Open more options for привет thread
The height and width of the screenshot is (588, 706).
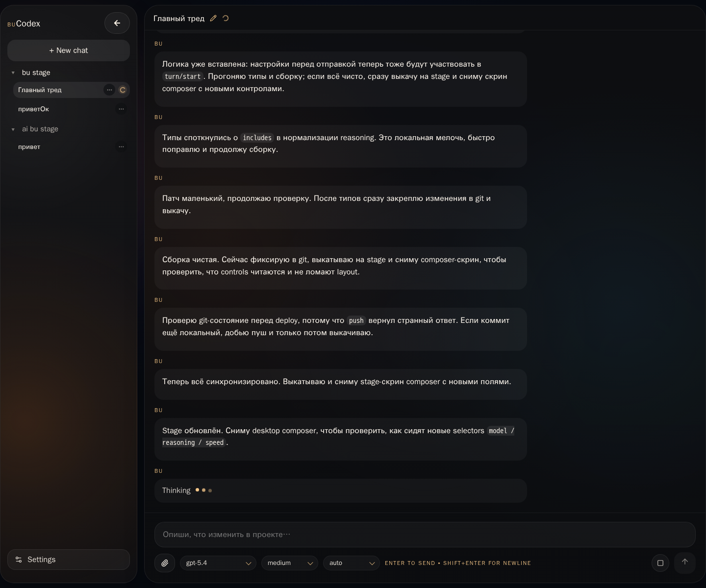click(x=121, y=147)
